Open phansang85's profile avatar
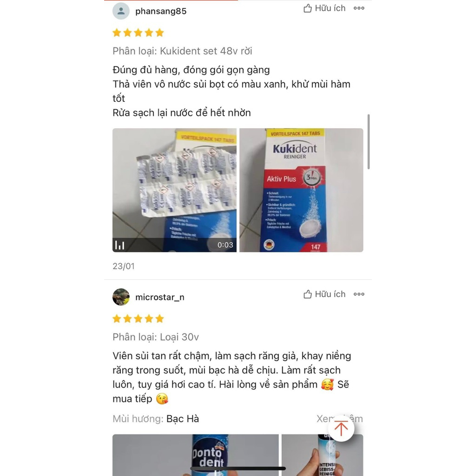Screen dimensions: 476x476 click(x=121, y=11)
